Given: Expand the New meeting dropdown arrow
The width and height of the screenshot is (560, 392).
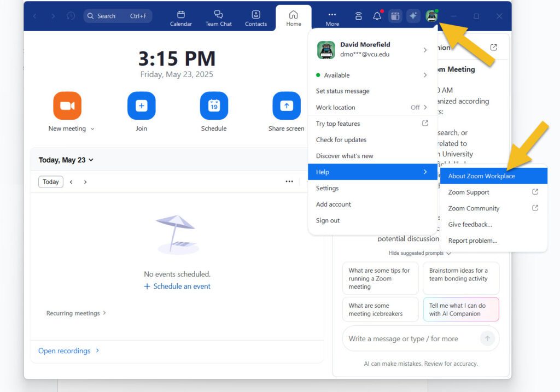Looking at the screenshot, I should coord(92,129).
